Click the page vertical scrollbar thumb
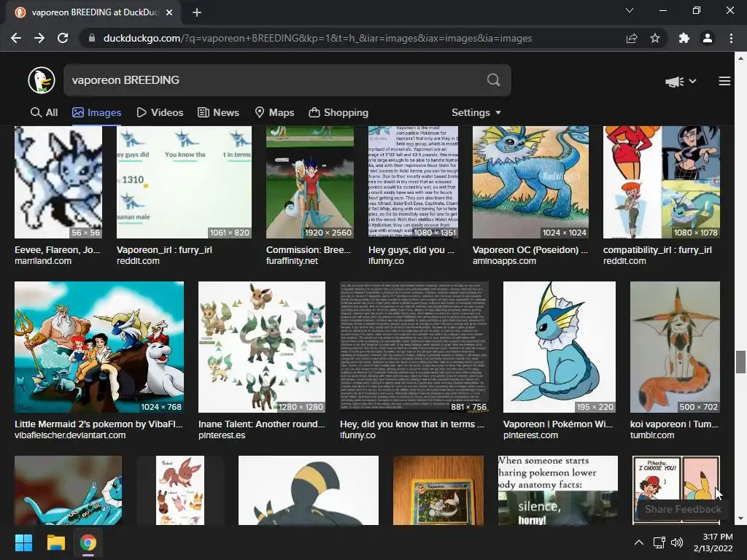Image resolution: width=747 pixels, height=560 pixels. (740, 362)
